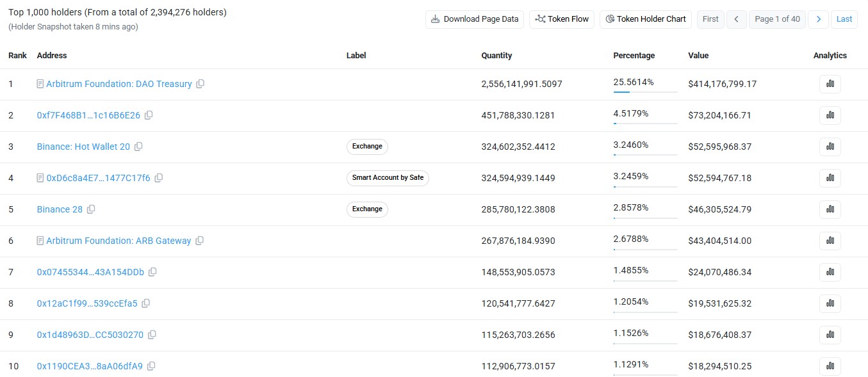Copy the Binance 28 address

coord(91,209)
